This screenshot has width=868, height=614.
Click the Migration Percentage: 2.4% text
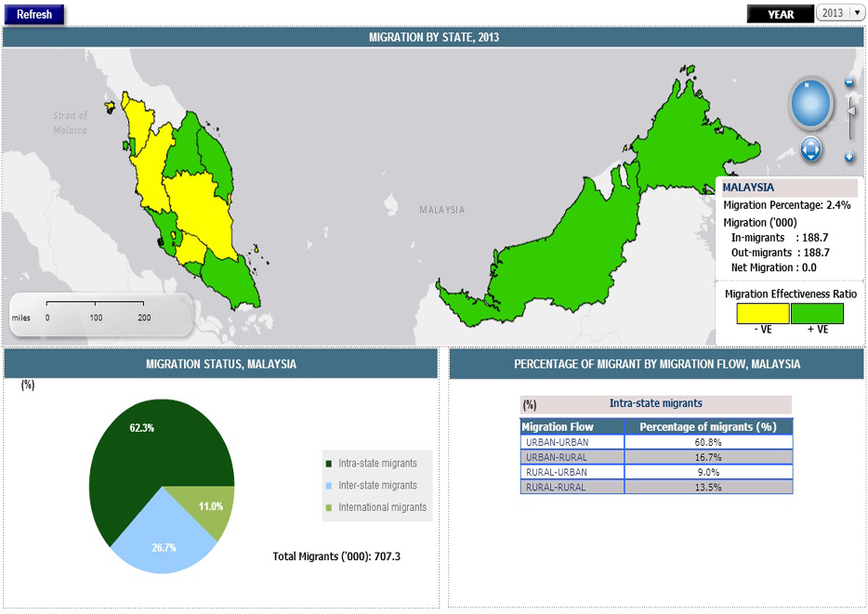tap(786, 205)
